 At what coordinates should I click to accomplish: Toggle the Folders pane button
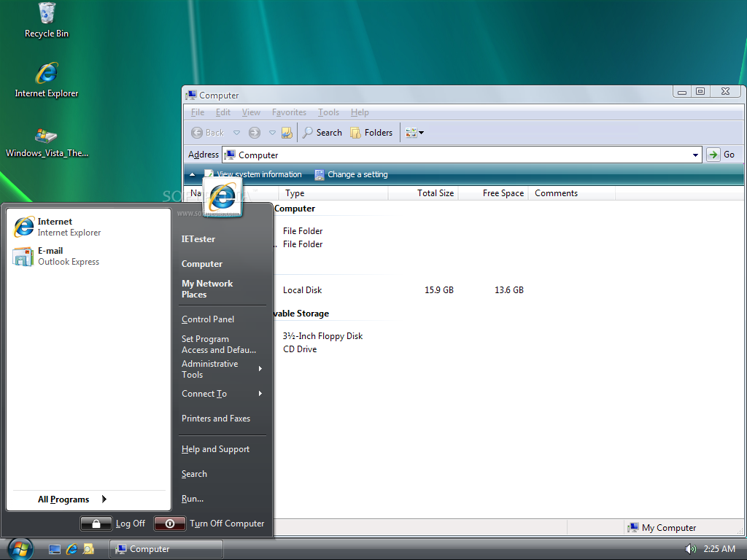pos(371,133)
